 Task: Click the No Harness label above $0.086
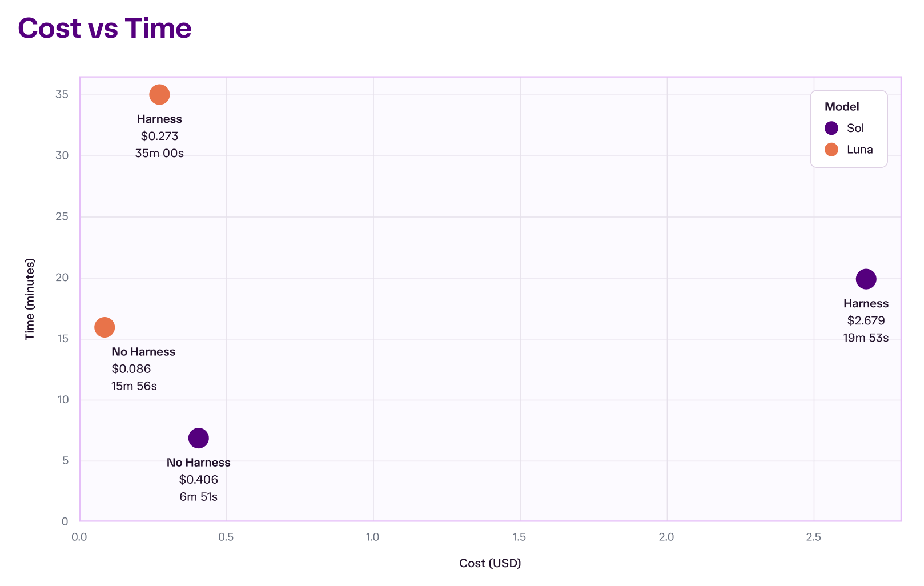tap(143, 352)
